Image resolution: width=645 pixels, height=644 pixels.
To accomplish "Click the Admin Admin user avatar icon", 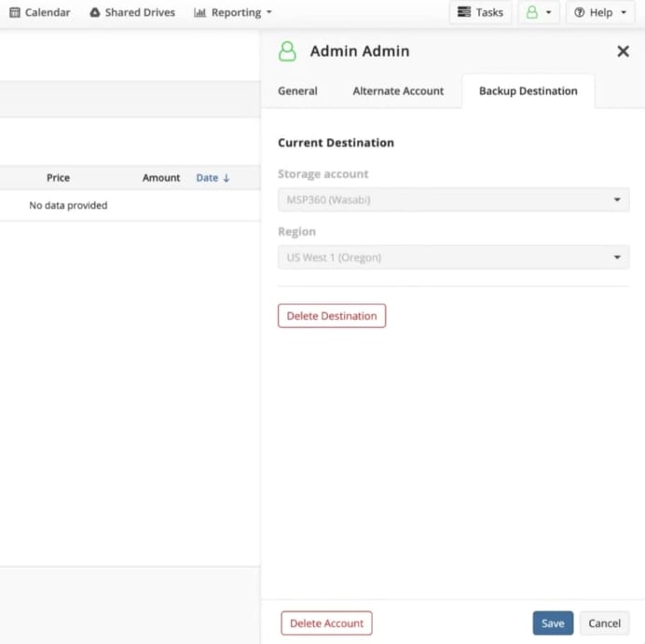I will (287, 51).
